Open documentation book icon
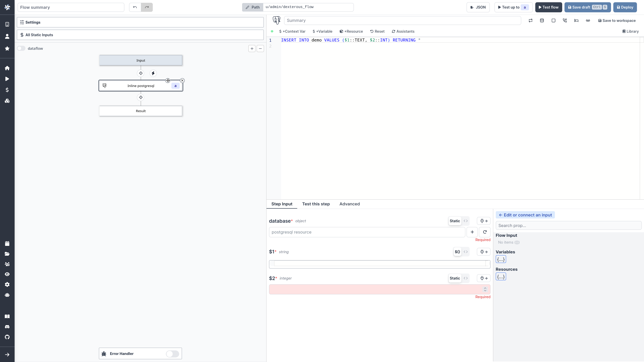This screenshot has height=362, width=644. [x=7, y=316]
